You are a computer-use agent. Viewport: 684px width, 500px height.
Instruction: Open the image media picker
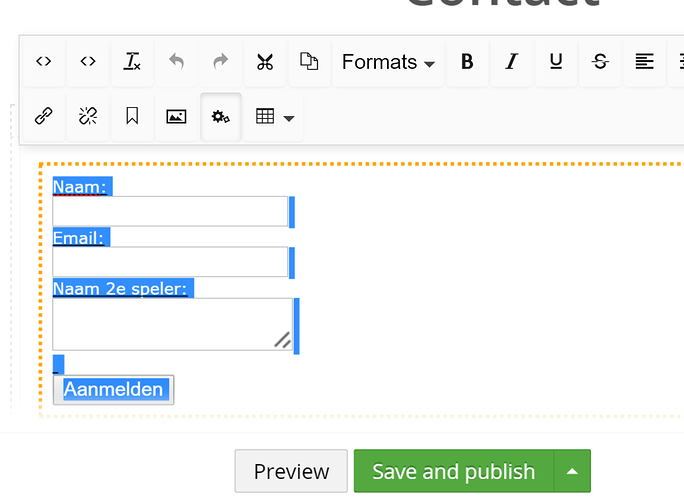(177, 116)
